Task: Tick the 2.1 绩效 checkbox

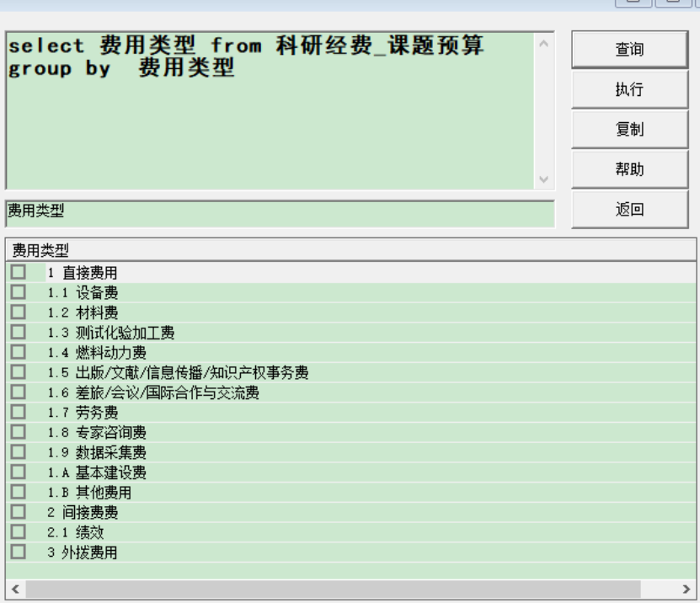Action: 19,532
